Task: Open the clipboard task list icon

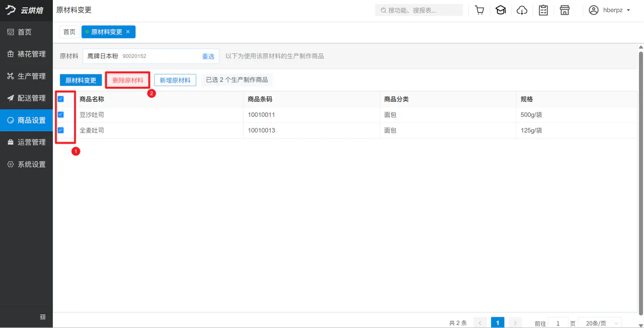Action: 543,10
